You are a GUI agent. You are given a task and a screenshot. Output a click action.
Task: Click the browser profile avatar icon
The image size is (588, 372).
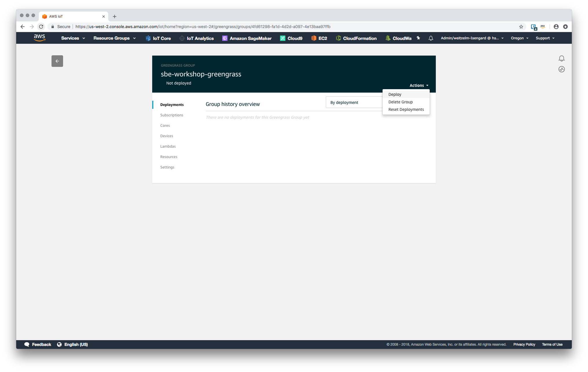pos(556,27)
